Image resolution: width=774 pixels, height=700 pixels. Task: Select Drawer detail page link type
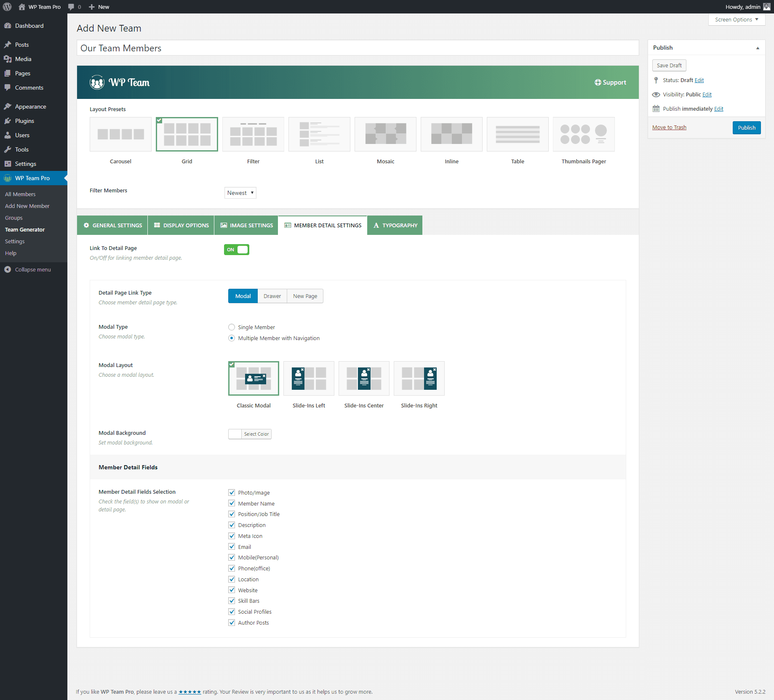point(272,296)
